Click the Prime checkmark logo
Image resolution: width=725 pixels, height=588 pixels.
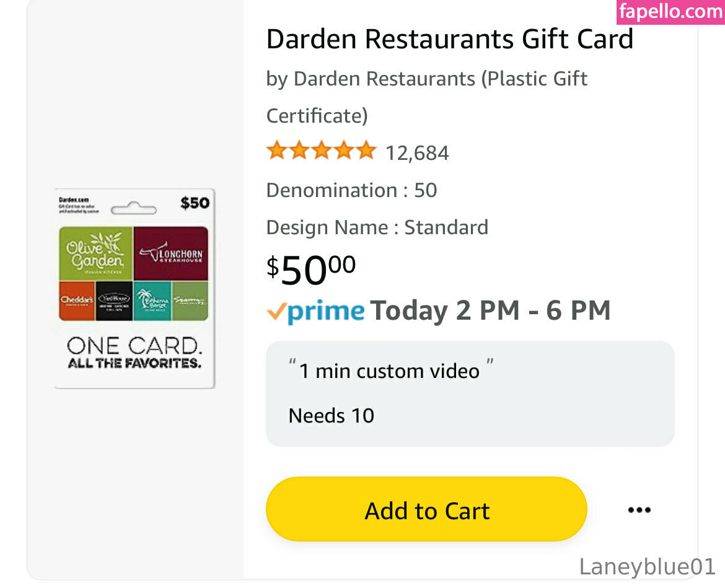point(315,311)
